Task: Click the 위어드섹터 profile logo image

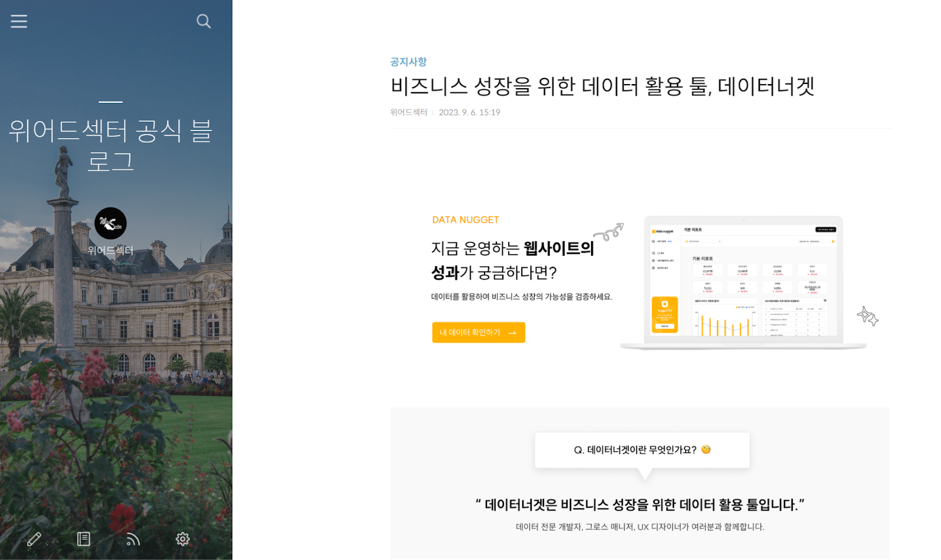Action: [111, 223]
